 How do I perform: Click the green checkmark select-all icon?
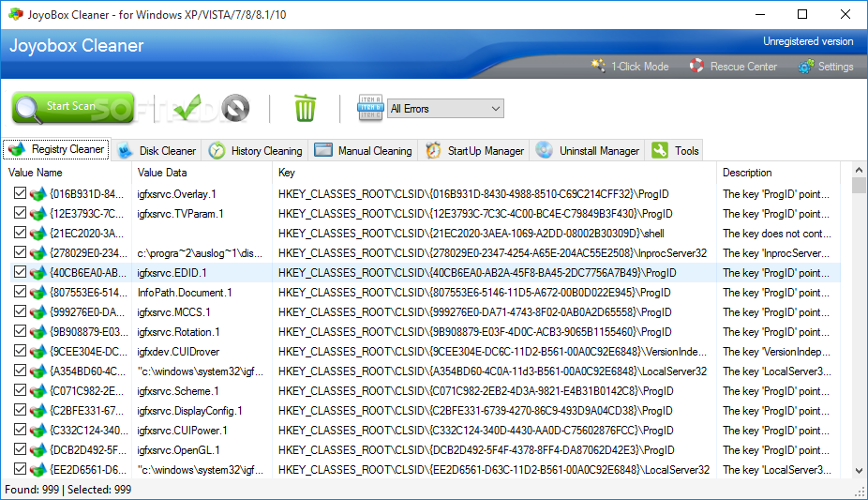pyautogui.click(x=187, y=108)
